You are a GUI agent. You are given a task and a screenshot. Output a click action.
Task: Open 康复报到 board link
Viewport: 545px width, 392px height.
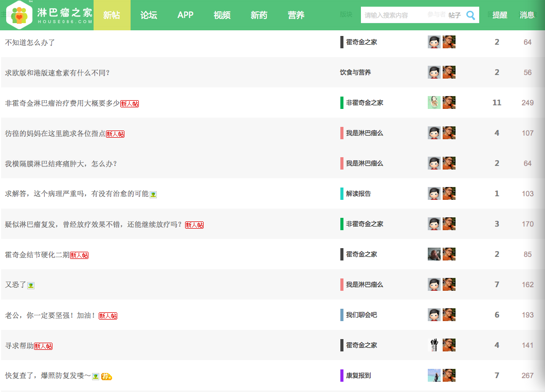coord(358,376)
